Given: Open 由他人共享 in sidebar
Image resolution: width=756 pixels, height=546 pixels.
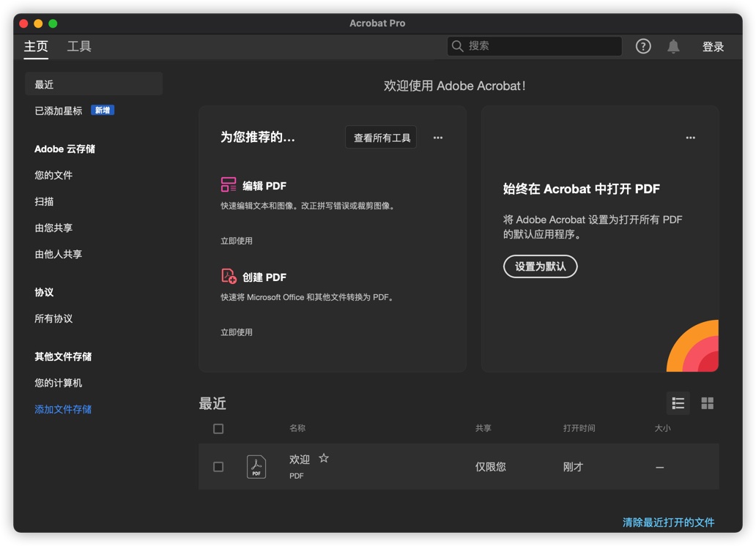Looking at the screenshot, I should coord(59,254).
